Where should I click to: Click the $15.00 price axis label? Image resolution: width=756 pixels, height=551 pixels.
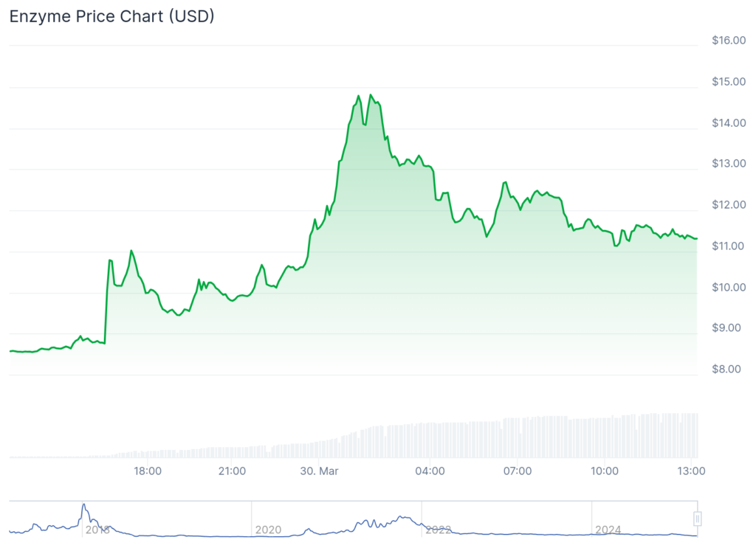(728, 81)
